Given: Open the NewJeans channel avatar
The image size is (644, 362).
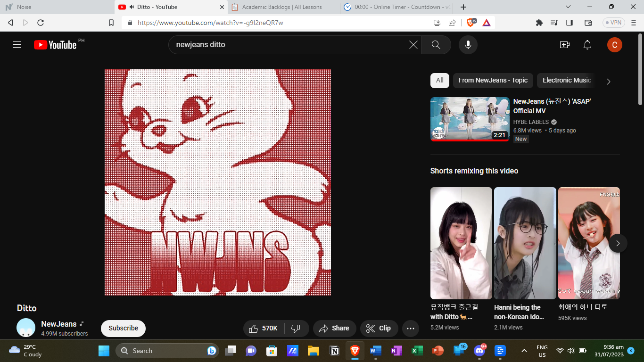Looking at the screenshot, I should [x=26, y=328].
